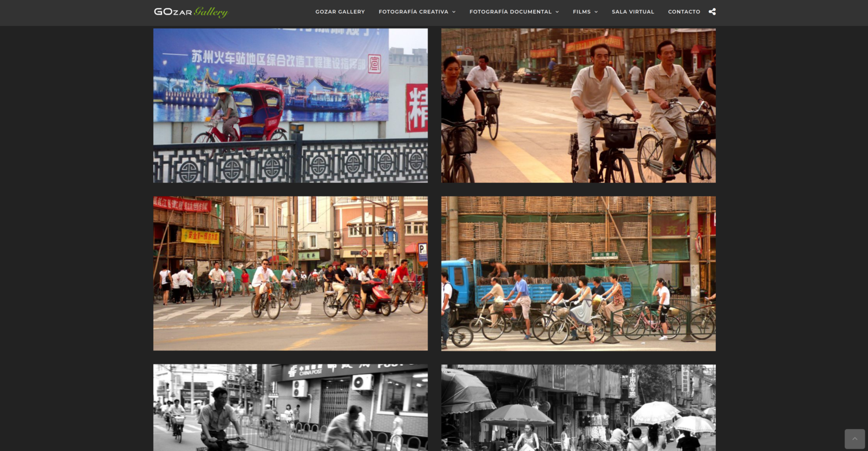868x451 pixels.
Task: Click the dark top navigation bar background
Action: (272, 12)
